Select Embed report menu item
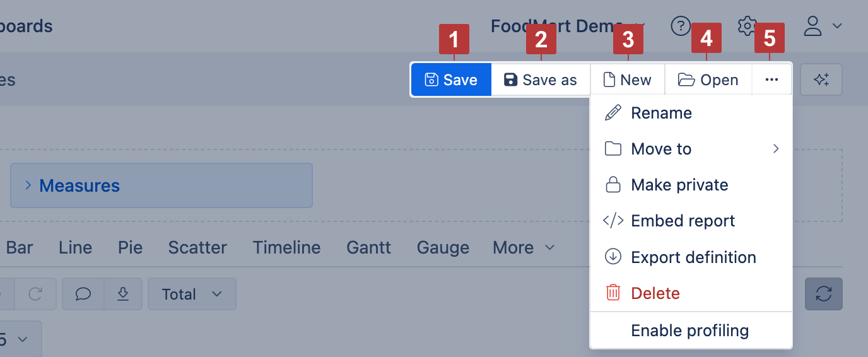This screenshot has width=868, height=357. pyautogui.click(x=683, y=221)
